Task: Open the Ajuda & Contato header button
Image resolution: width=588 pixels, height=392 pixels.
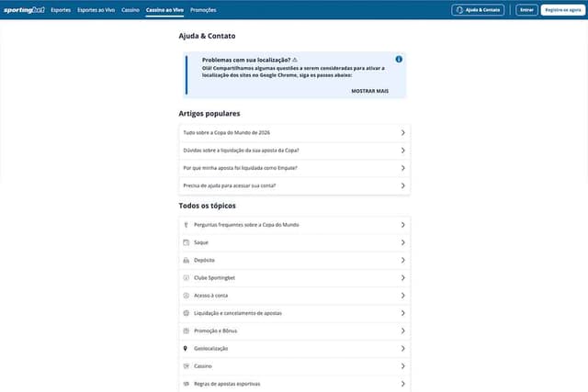Action: coord(478,10)
